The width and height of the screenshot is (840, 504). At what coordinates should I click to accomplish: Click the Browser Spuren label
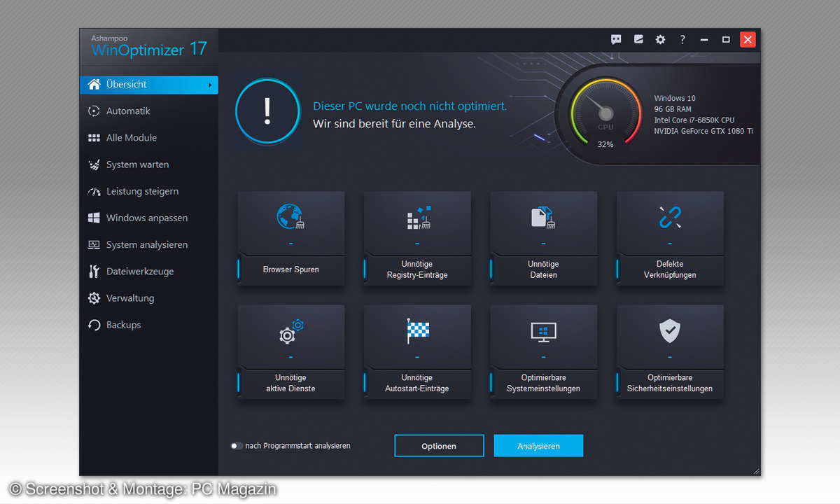(291, 269)
